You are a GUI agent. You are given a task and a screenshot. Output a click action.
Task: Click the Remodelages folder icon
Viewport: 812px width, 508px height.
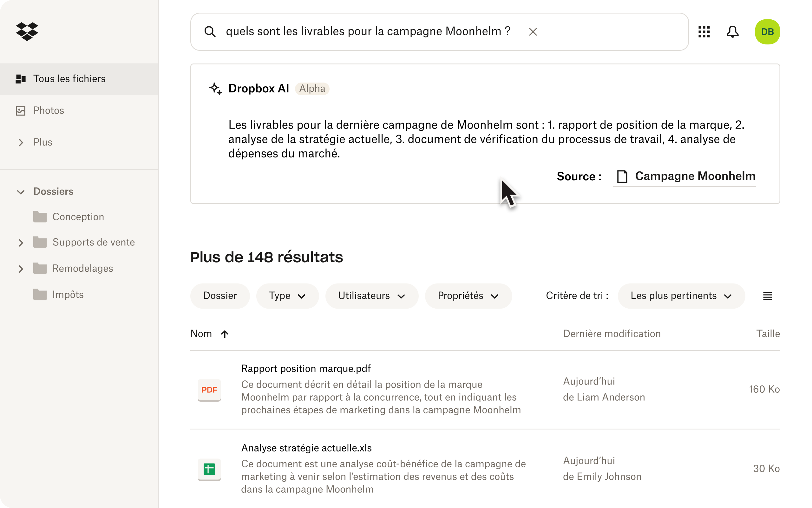[x=40, y=269]
